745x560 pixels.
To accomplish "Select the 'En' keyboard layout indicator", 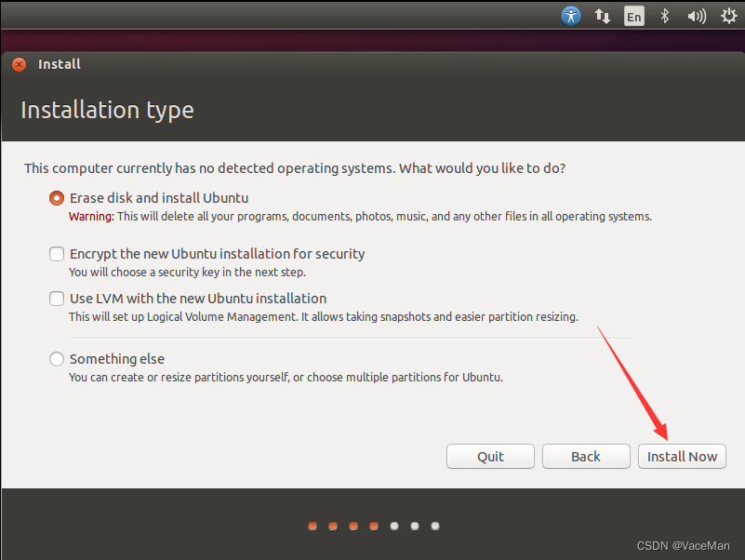I will (633, 15).
